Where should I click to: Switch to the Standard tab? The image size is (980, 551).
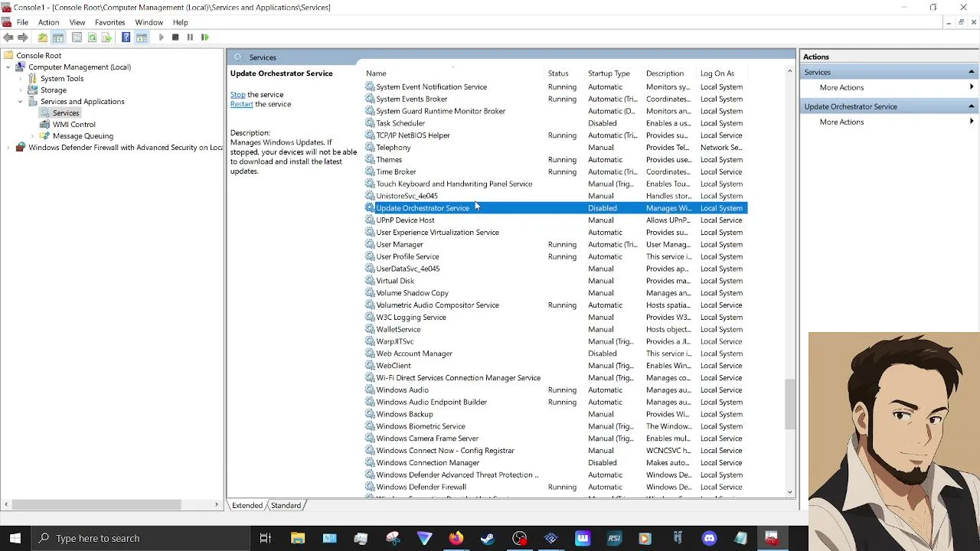pyautogui.click(x=286, y=506)
